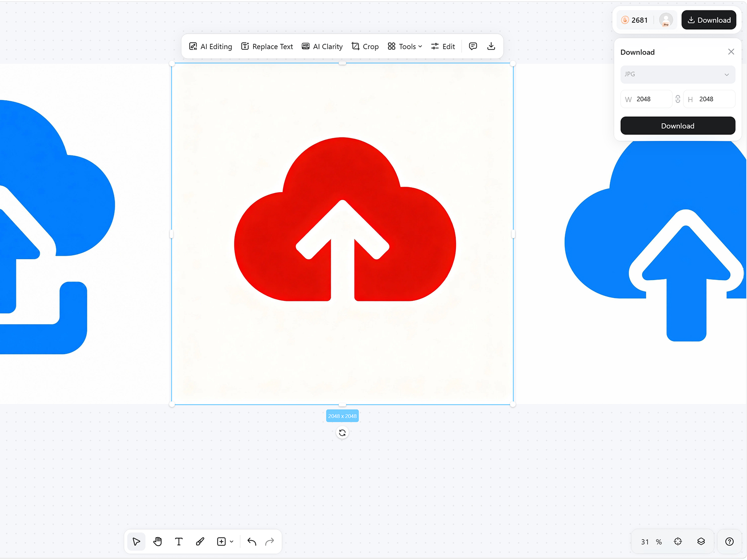Apply AI Clarity to the image
The height and width of the screenshot is (560, 747).
[322, 47]
